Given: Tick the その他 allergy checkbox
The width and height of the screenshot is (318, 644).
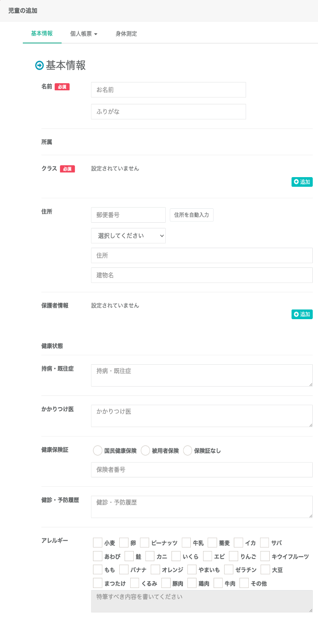Looking at the screenshot, I should click(244, 583).
